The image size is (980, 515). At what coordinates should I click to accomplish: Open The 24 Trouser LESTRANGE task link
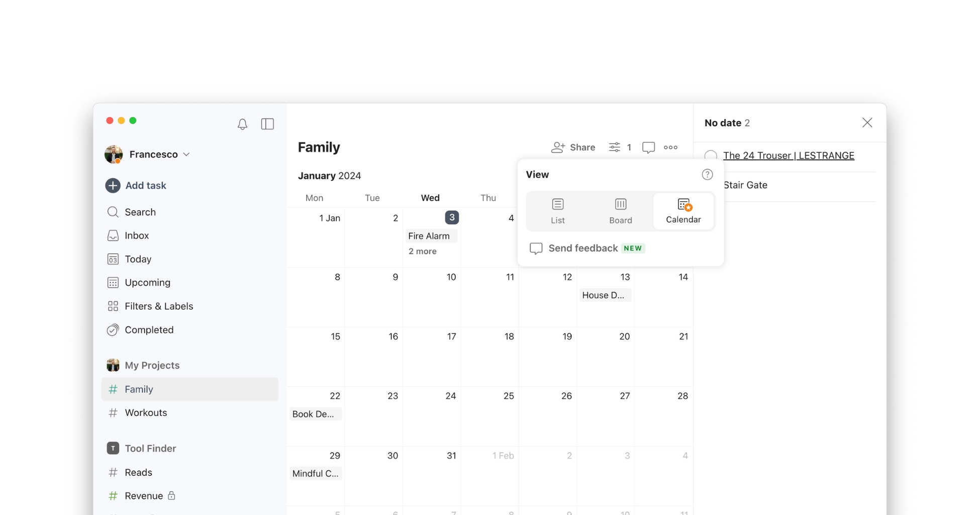point(789,155)
